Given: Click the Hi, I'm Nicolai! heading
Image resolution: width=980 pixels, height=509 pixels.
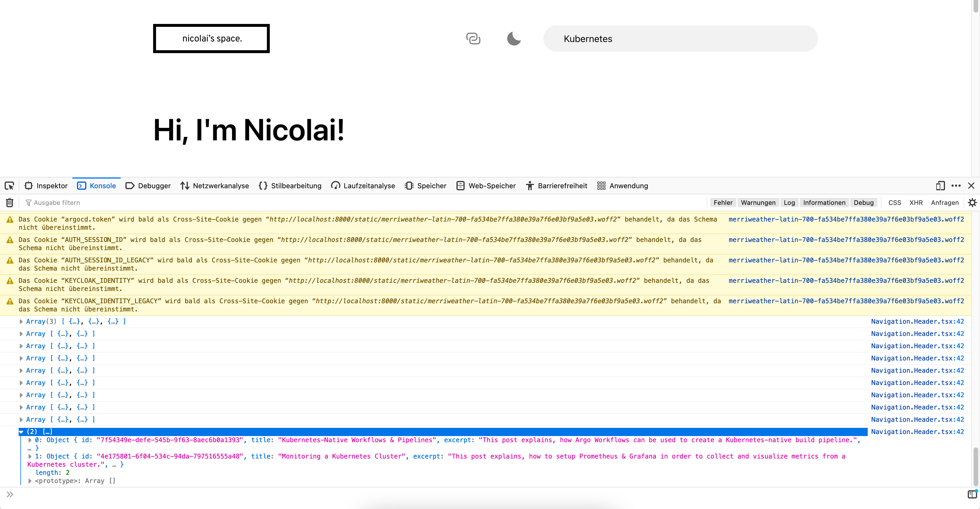Looking at the screenshot, I should pos(249,130).
